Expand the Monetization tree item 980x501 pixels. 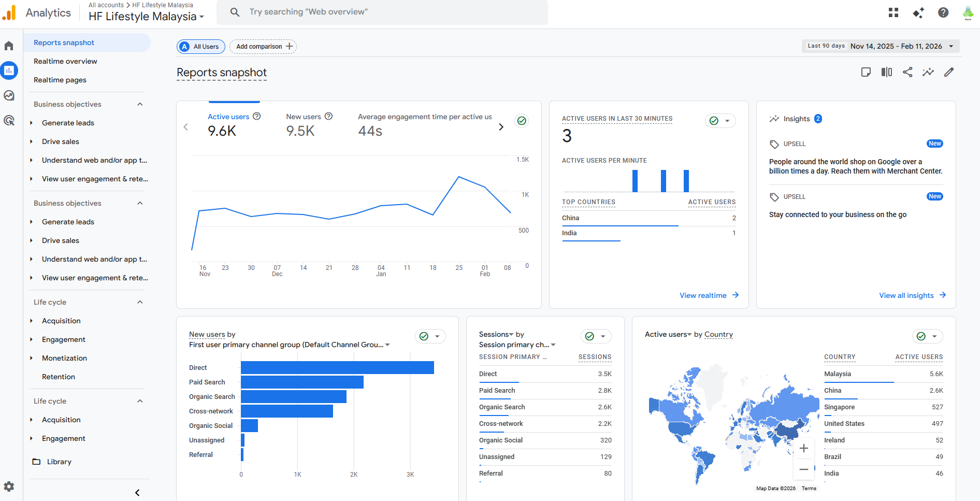(x=31, y=358)
